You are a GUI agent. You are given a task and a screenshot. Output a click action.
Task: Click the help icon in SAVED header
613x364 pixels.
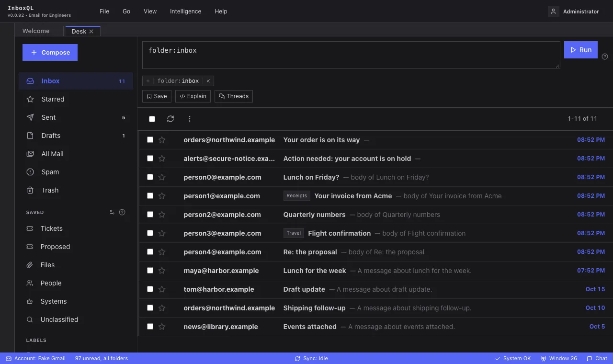click(x=122, y=212)
